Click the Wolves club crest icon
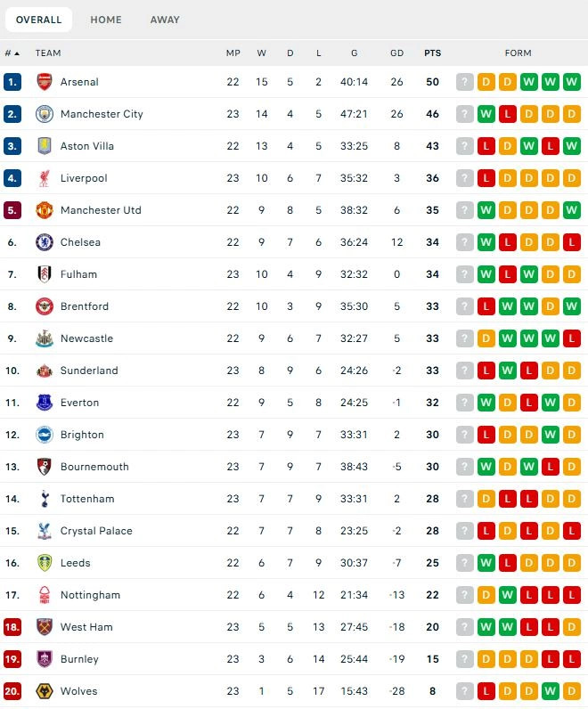The height and width of the screenshot is (709, 588). point(45,691)
